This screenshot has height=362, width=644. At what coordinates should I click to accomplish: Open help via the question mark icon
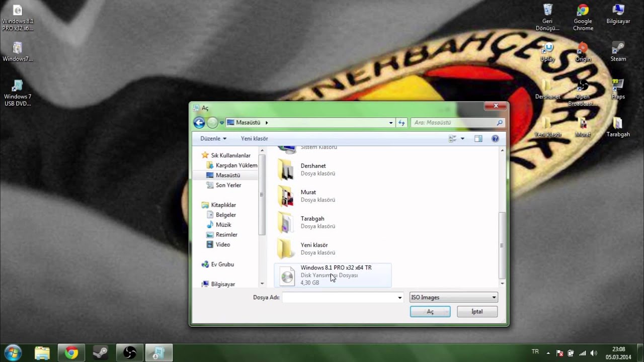[495, 138]
